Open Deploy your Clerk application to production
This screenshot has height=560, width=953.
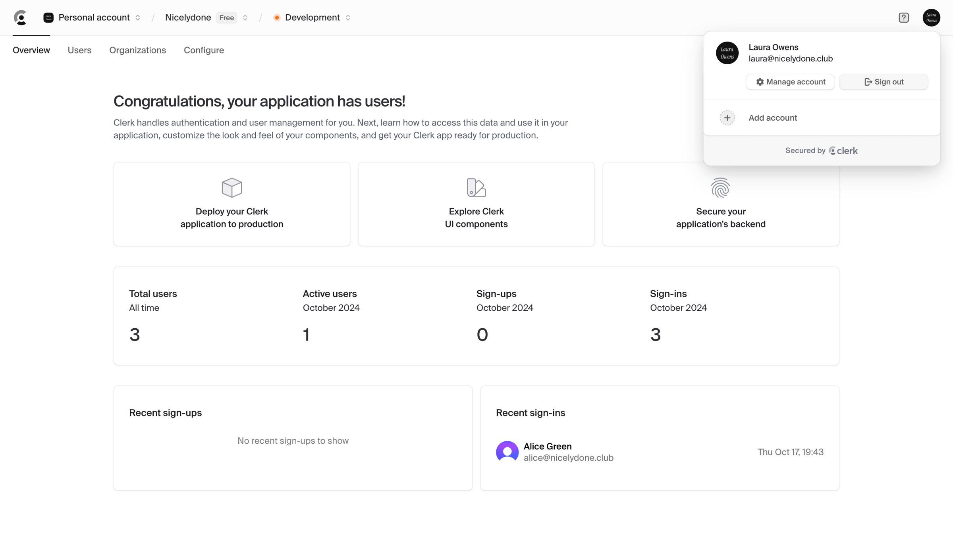click(x=232, y=204)
